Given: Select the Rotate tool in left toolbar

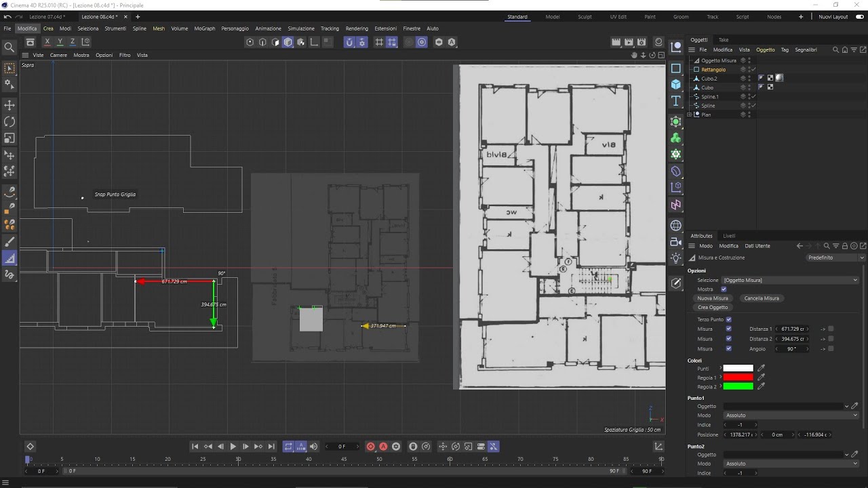Looking at the screenshot, I should point(9,121).
